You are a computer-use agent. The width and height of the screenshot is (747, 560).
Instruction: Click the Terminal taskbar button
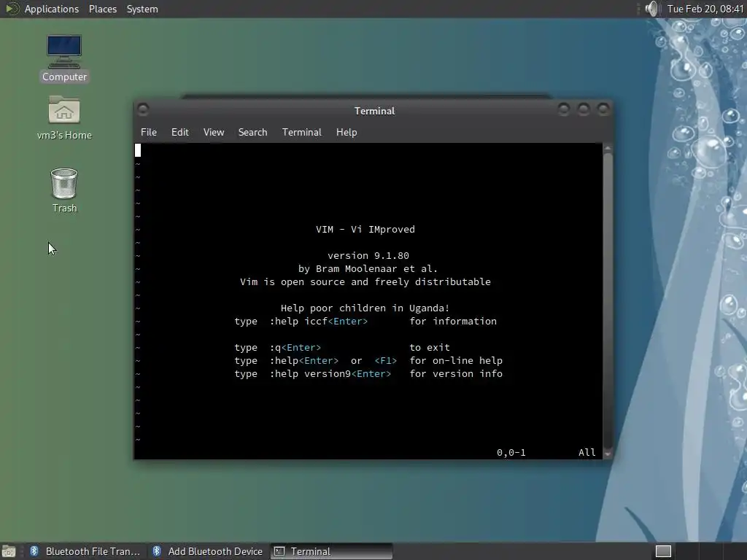[332, 551]
